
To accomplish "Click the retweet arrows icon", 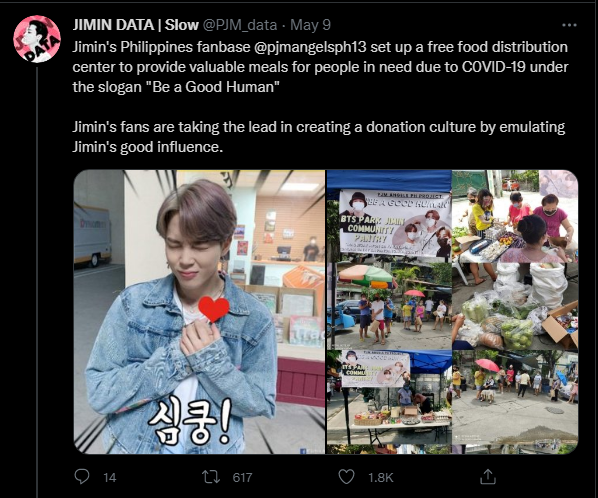I will [x=211, y=477].
